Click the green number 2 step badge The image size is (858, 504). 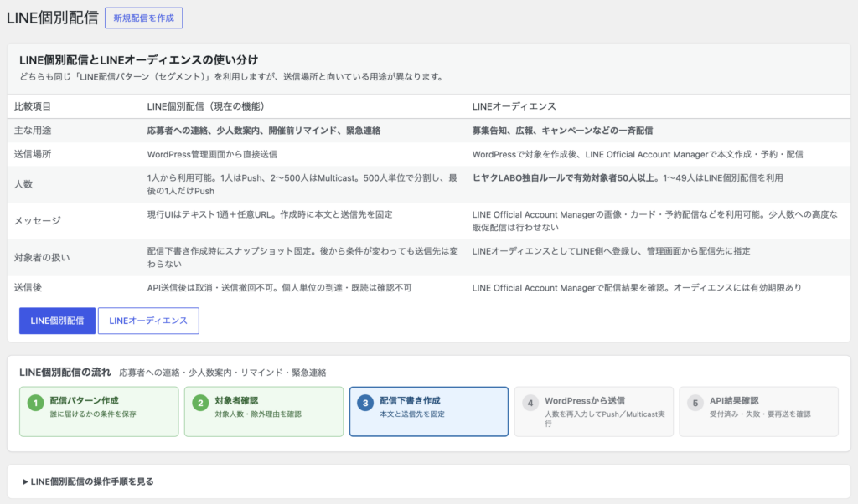[200, 404]
